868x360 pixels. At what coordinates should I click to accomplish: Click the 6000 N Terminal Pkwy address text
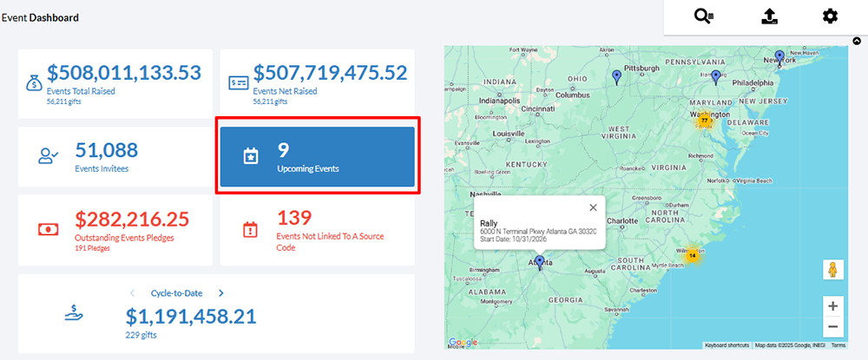coord(537,231)
